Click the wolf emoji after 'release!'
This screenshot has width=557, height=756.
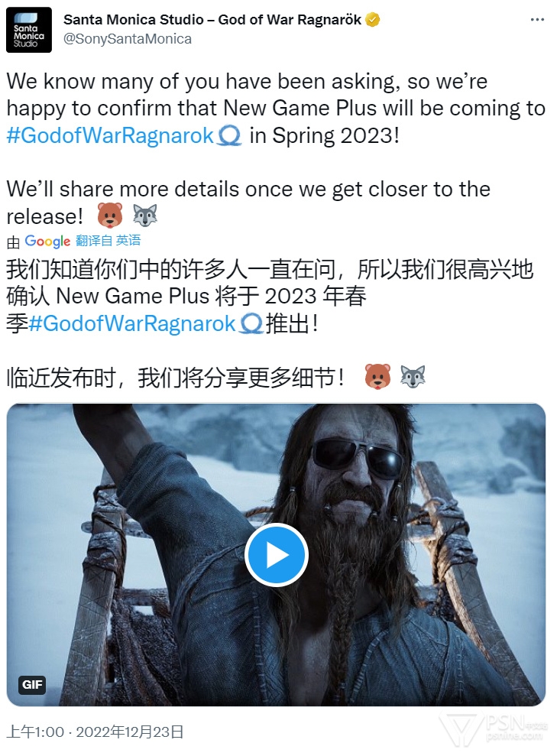[145, 215]
